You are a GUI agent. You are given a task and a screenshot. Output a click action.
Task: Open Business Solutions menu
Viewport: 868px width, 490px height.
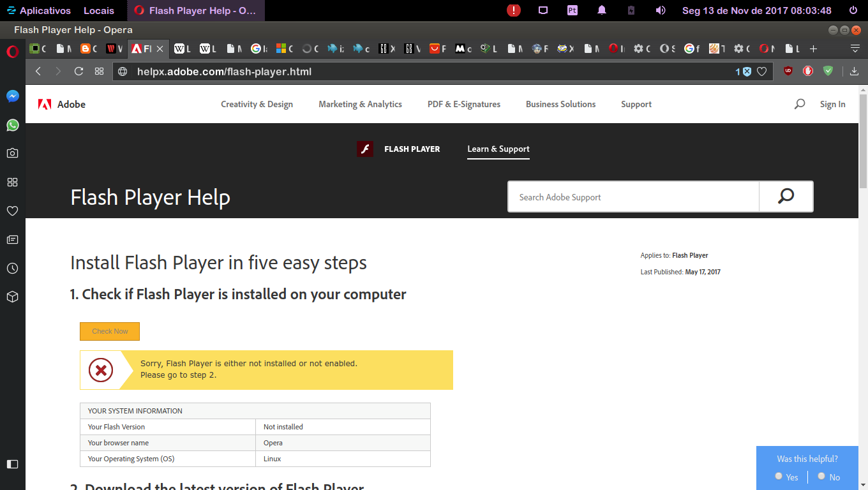[560, 104]
